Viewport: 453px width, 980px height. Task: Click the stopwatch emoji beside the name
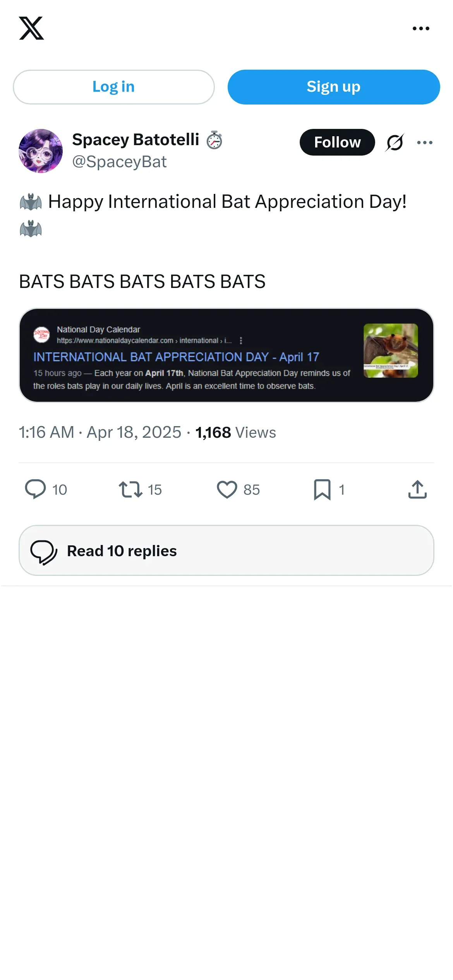pyautogui.click(x=214, y=140)
